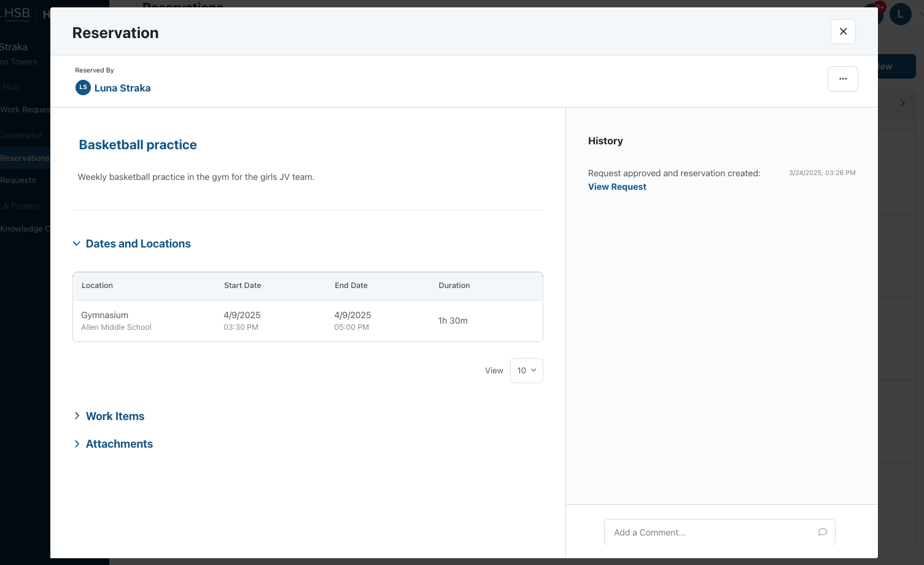924x565 pixels.
Task: Click the Gymnasium reservation row
Action: pos(307,321)
